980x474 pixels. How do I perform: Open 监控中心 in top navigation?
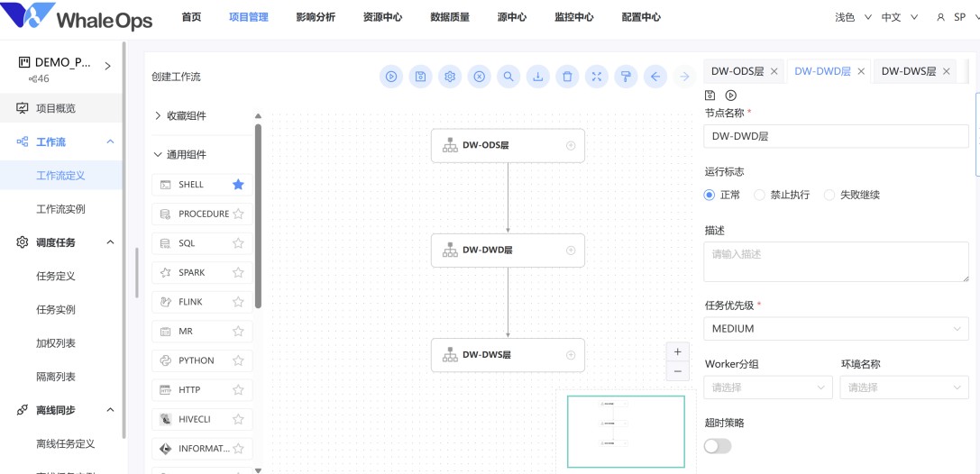click(x=573, y=17)
